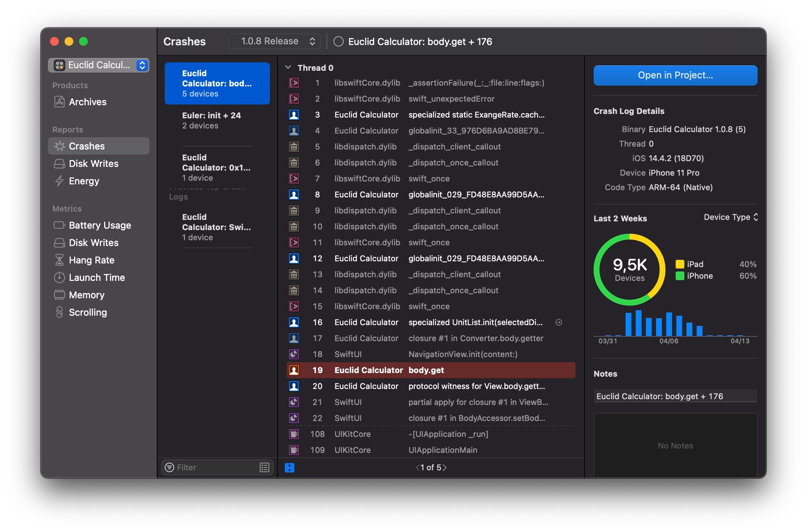
Task: Click the libdispatch library icon on frame 5
Action: coord(294,147)
